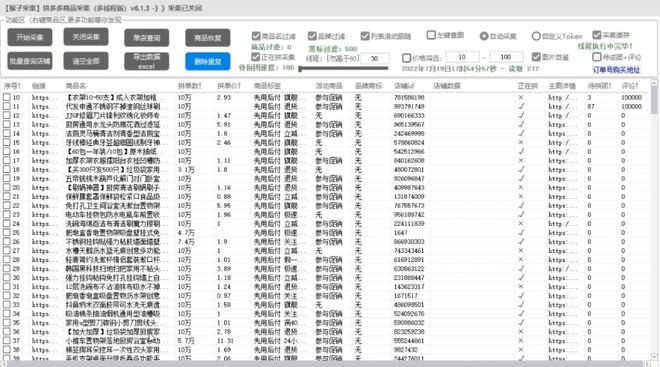
Task: Open the 订单号购买地址 link
Action: point(616,70)
